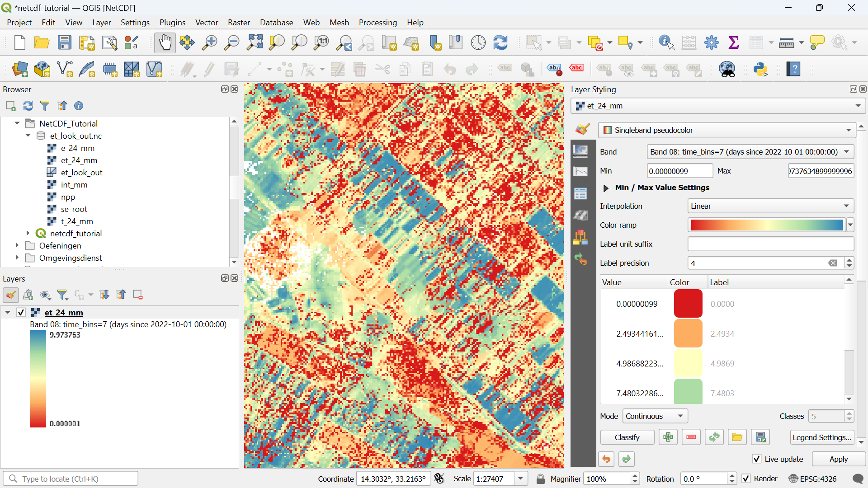Viewport: 868px width, 488px height.
Task: Toggle the Render checkbox in status bar
Action: tap(746, 479)
